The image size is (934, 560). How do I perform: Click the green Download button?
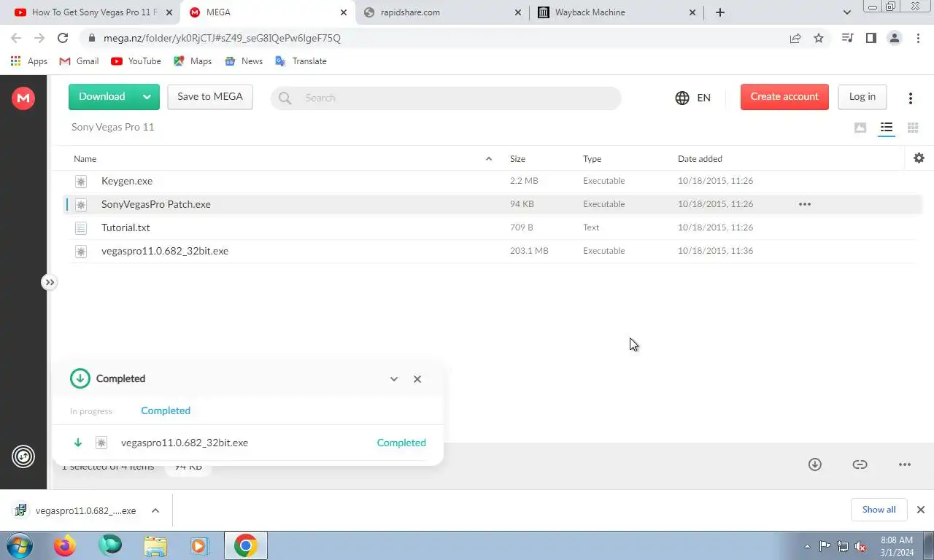point(101,97)
